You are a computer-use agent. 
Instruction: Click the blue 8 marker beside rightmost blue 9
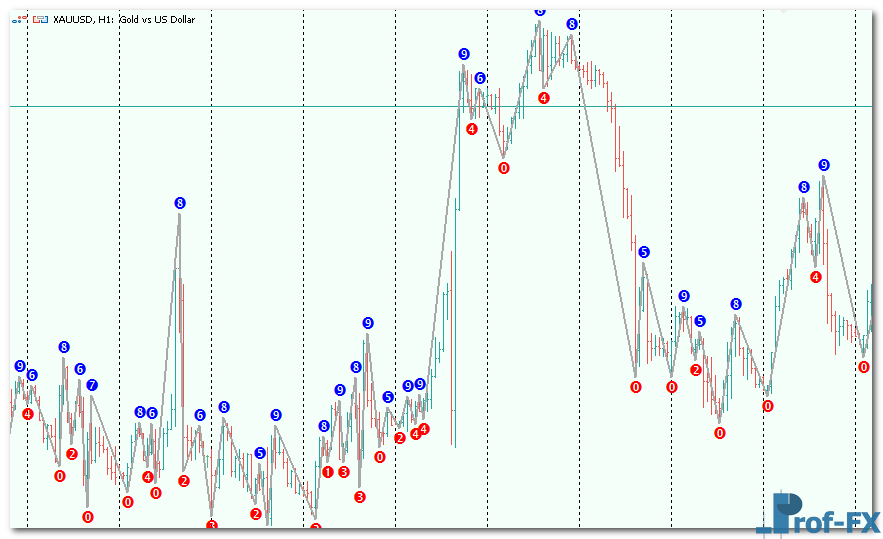[x=804, y=187]
